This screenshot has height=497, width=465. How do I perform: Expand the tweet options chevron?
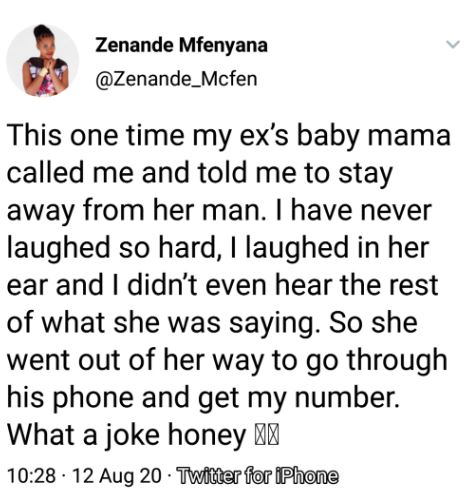click(453, 44)
